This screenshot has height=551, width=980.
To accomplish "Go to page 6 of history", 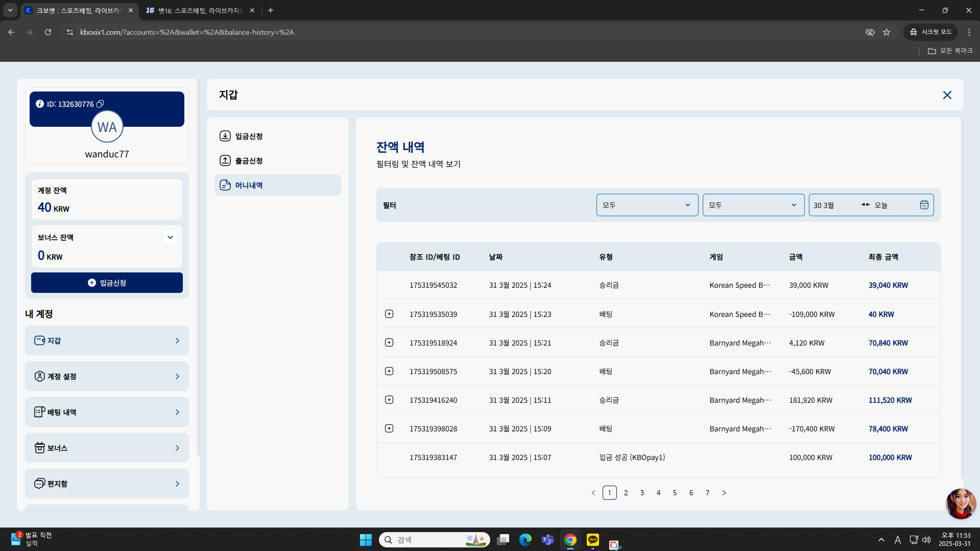I will (x=691, y=493).
